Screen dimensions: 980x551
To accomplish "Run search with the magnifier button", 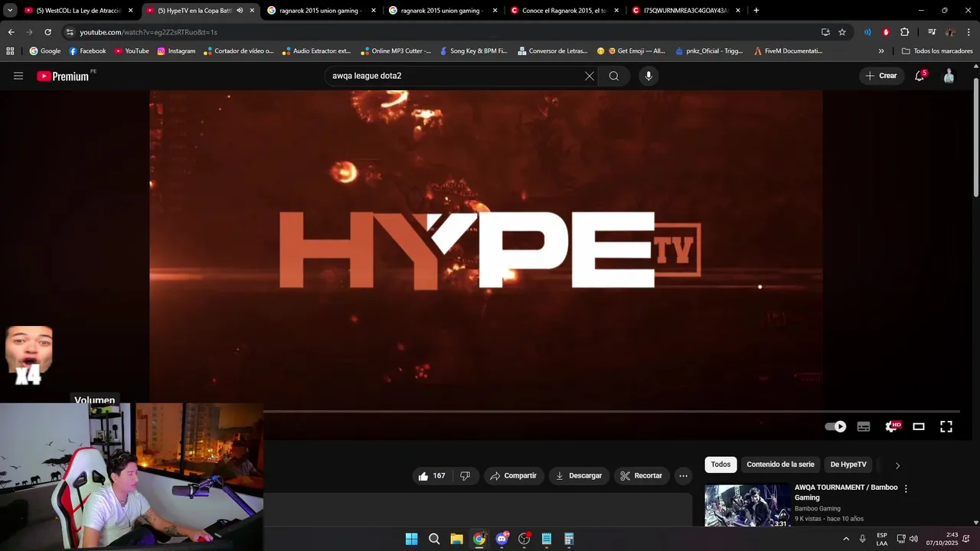I will [614, 76].
